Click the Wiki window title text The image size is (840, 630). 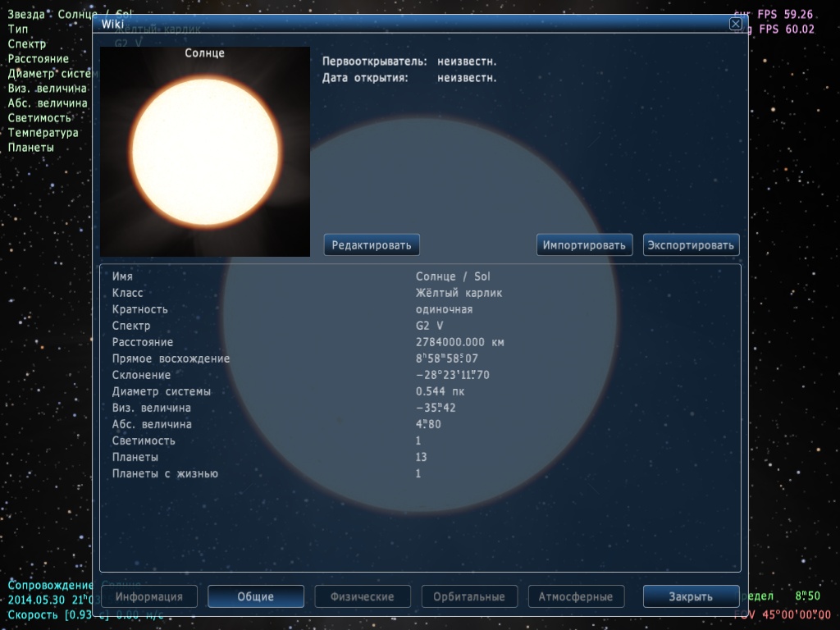[x=112, y=24]
